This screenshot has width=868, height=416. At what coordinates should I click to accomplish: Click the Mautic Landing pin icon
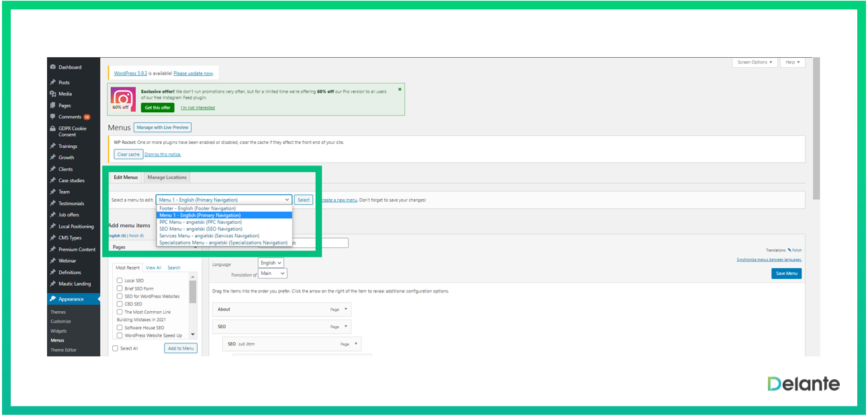pos(52,284)
